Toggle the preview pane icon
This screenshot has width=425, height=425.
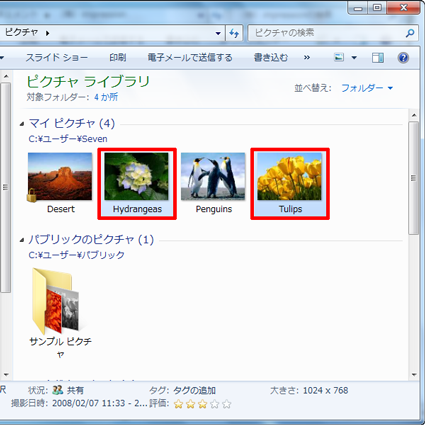[377, 58]
